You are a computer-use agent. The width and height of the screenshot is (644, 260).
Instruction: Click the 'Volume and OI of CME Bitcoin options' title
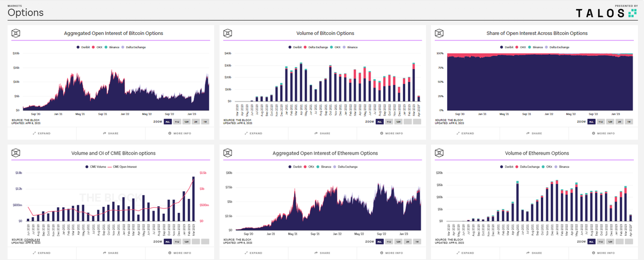(113, 153)
